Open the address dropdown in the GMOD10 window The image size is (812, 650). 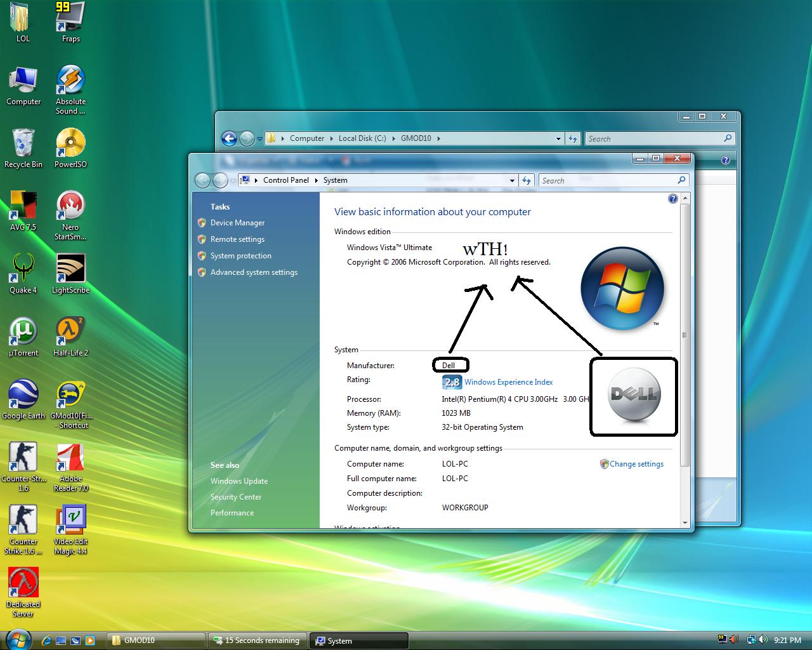pyautogui.click(x=558, y=138)
